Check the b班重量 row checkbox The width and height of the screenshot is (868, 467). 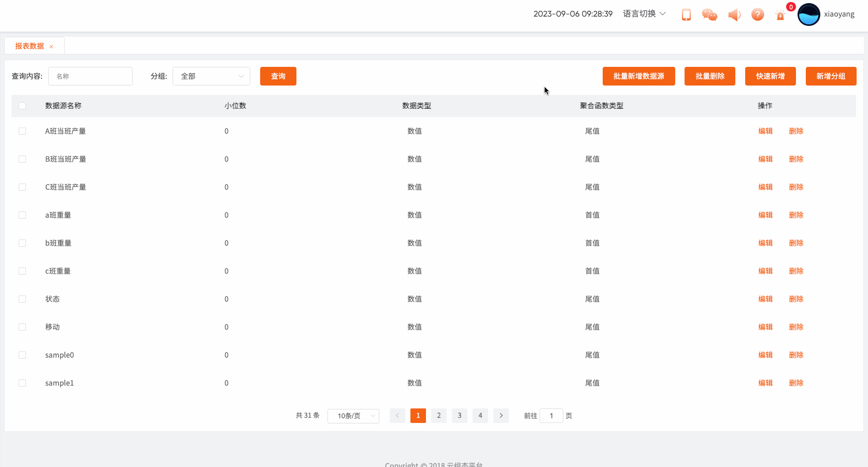coord(22,243)
